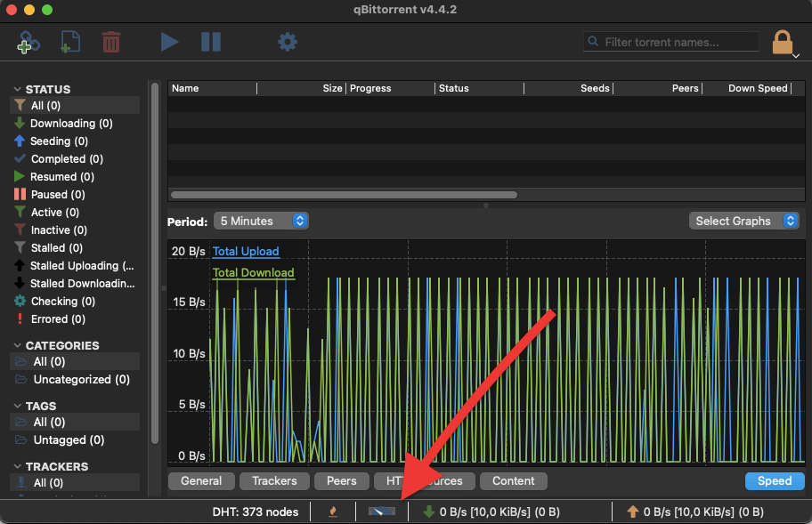Switch to the General tab
812x524 pixels.
[x=201, y=481]
